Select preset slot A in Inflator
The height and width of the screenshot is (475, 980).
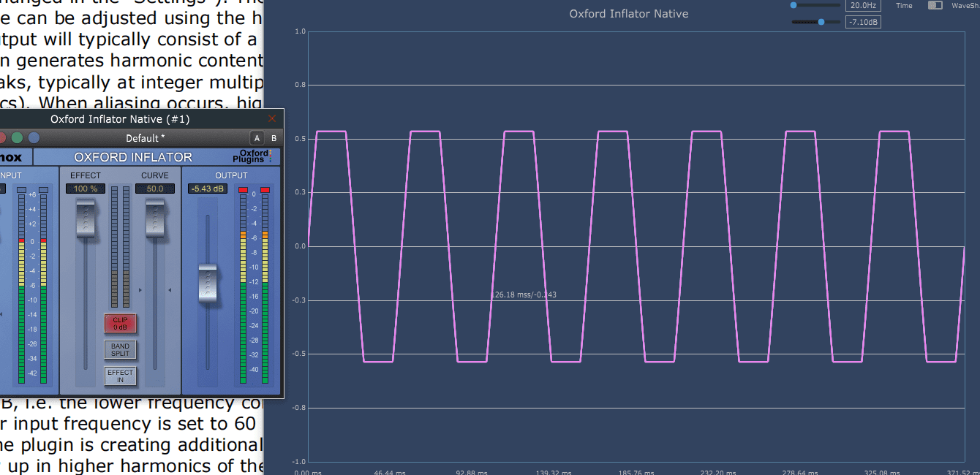pos(257,138)
